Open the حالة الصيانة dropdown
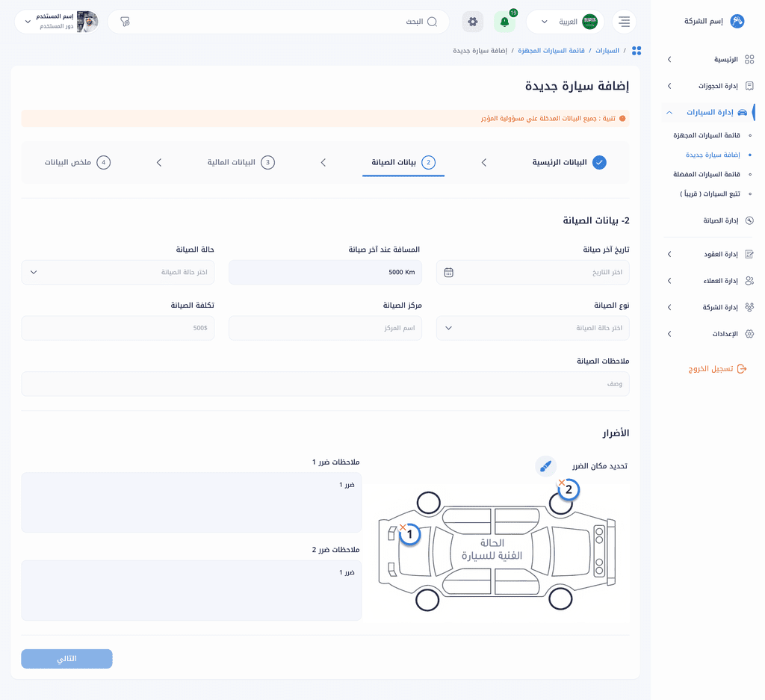The height and width of the screenshot is (700, 765). click(x=117, y=273)
